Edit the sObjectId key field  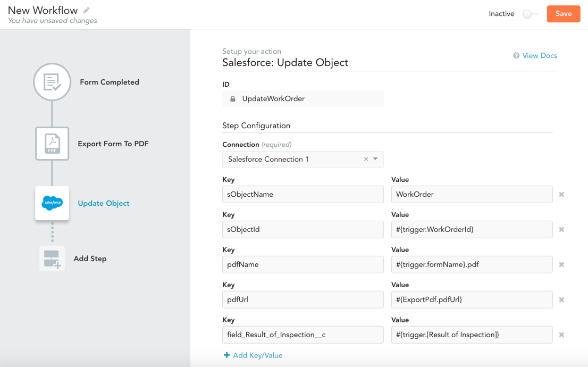tap(303, 229)
